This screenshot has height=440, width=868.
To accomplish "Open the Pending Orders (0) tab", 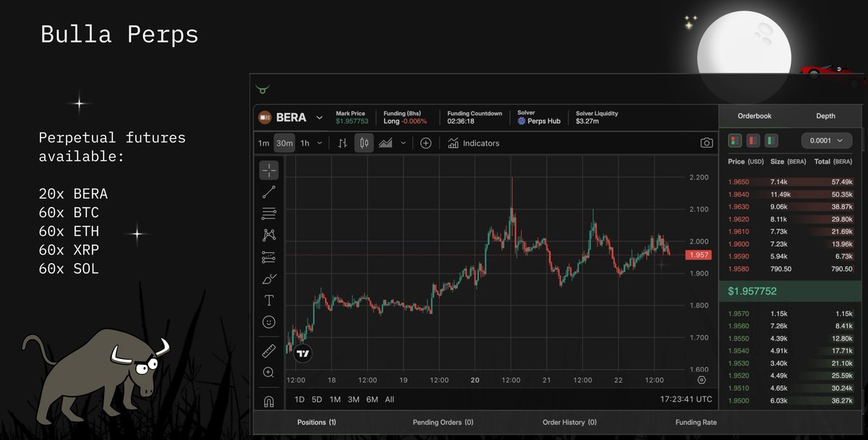I will point(443,422).
